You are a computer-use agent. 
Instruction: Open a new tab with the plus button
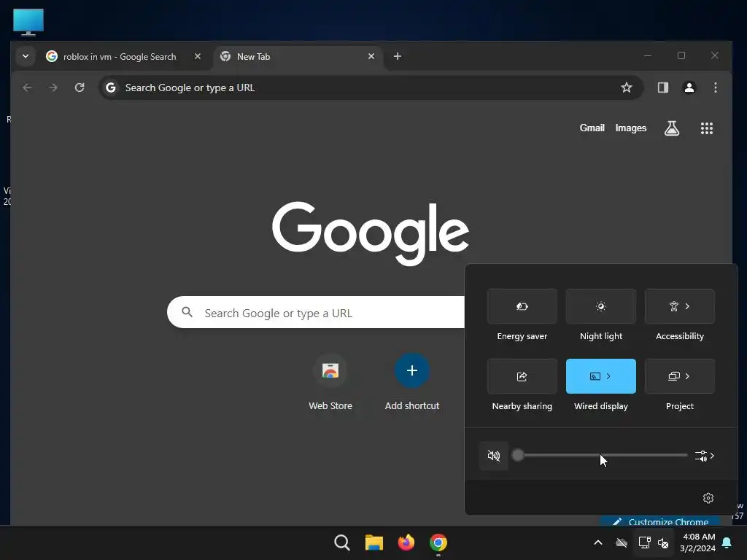pyautogui.click(x=398, y=56)
